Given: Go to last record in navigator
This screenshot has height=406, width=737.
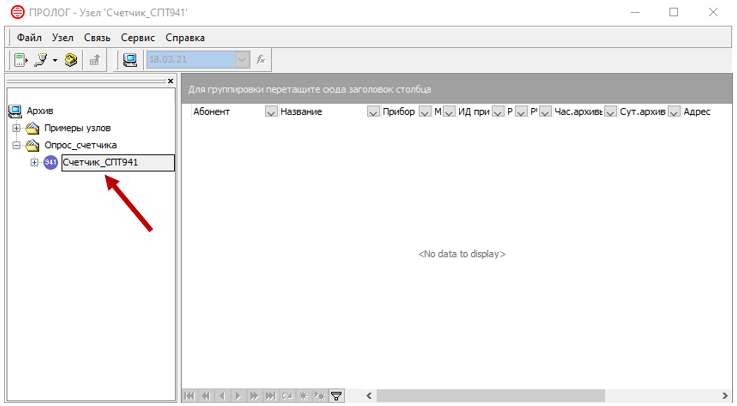Looking at the screenshot, I should [x=270, y=396].
